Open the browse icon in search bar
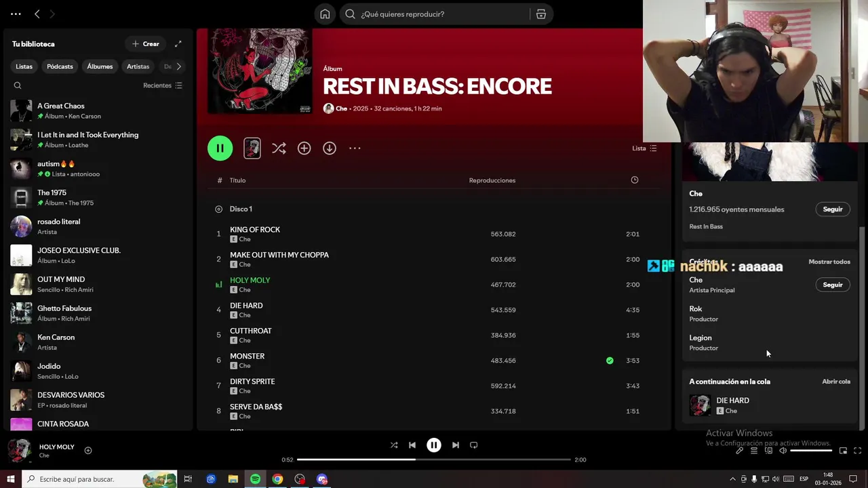868x488 pixels. pyautogui.click(x=540, y=14)
